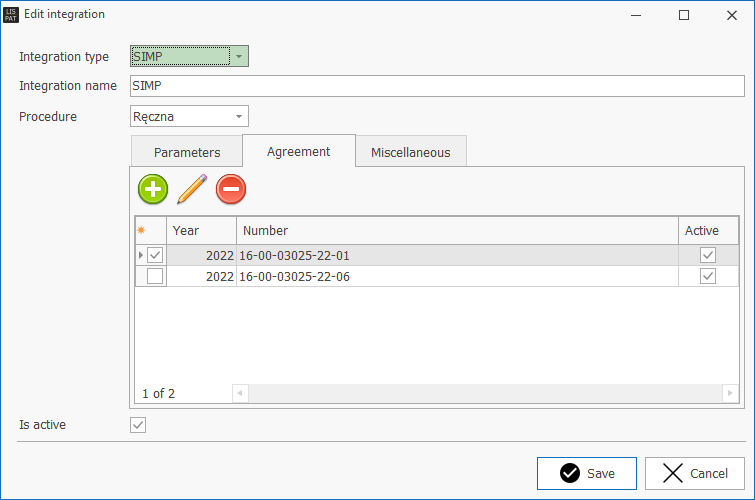Click the app logo in title bar
Image resolution: width=755 pixels, height=500 pixels.
[11, 15]
